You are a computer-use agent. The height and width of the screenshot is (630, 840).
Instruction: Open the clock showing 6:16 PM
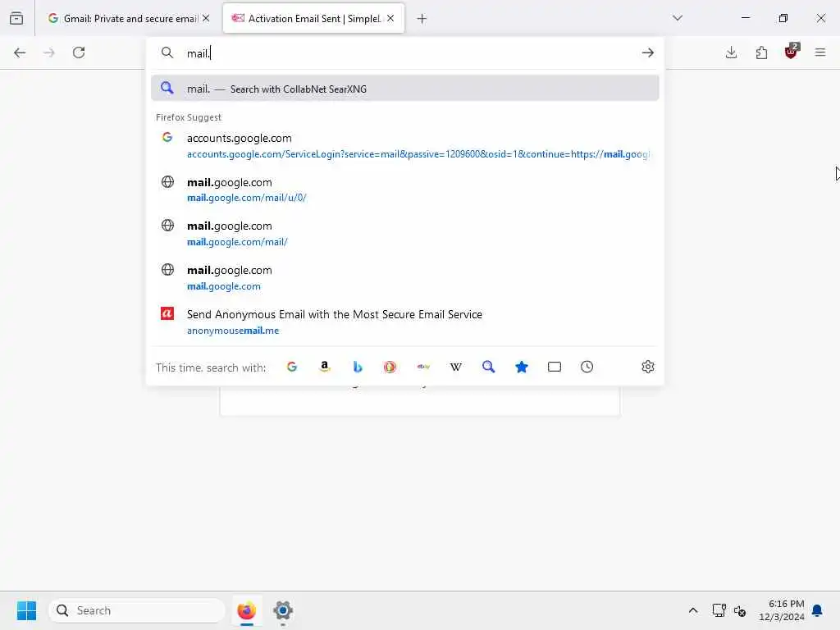click(782, 610)
